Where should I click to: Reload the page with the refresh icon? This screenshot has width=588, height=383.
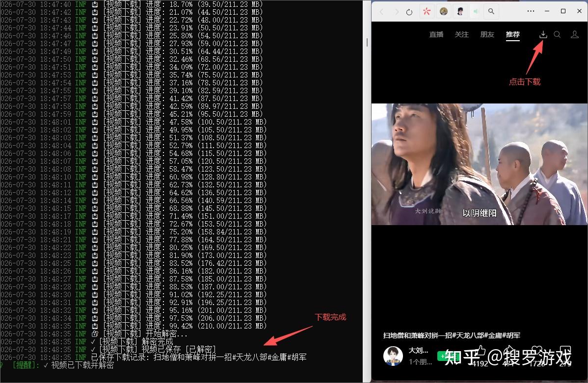[x=409, y=12]
